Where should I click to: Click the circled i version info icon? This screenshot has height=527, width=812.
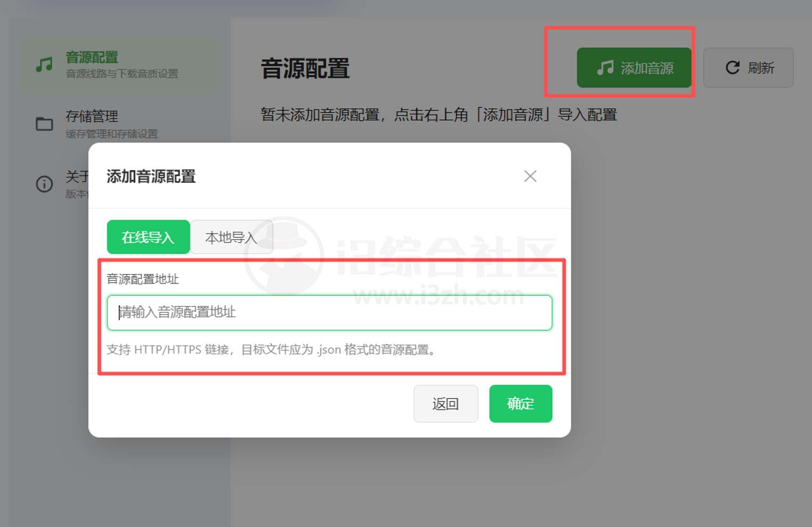pyautogui.click(x=44, y=184)
